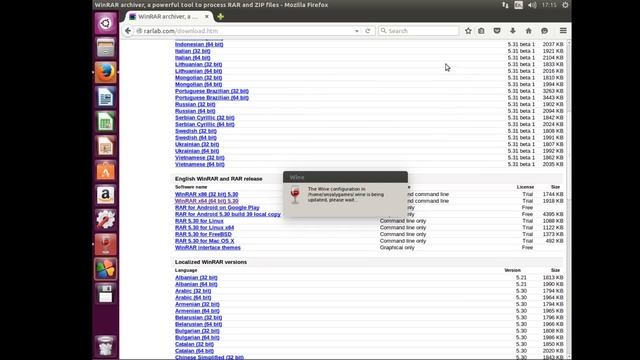Open floppy disk launcher icon
640x360 pixels.
(106, 293)
